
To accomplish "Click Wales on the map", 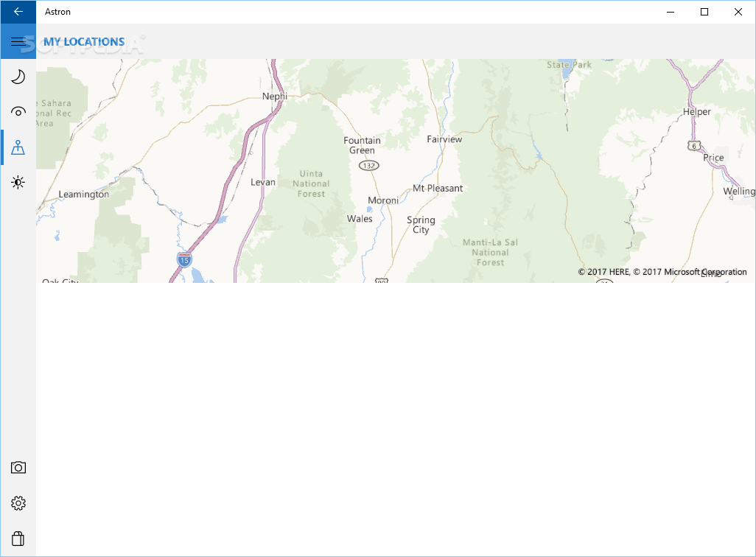I will pos(360,219).
